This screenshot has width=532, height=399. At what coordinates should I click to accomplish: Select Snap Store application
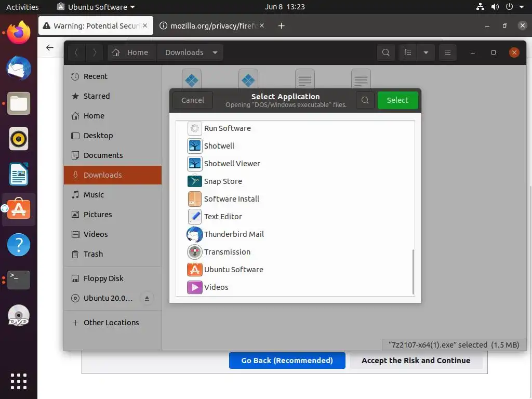[x=295, y=181]
